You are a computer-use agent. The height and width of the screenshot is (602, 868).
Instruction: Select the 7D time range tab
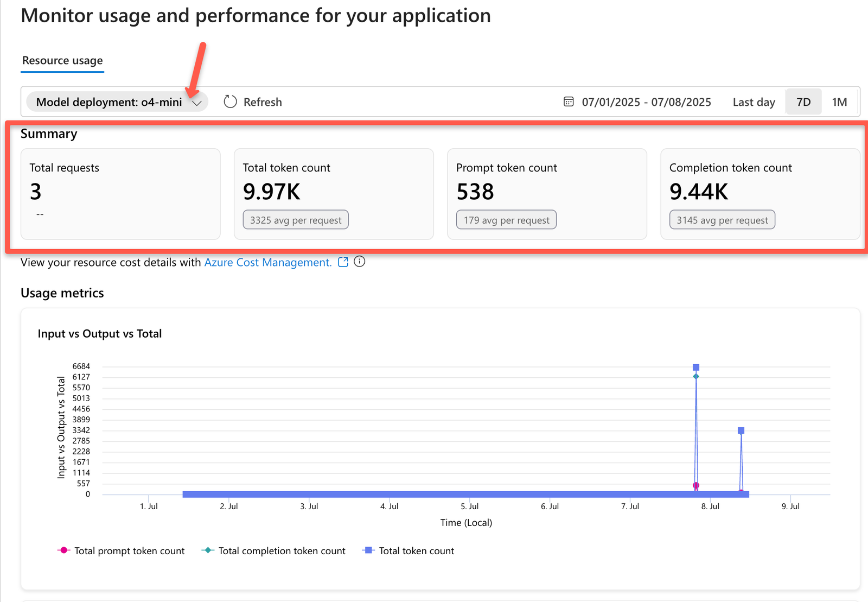point(803,102)
